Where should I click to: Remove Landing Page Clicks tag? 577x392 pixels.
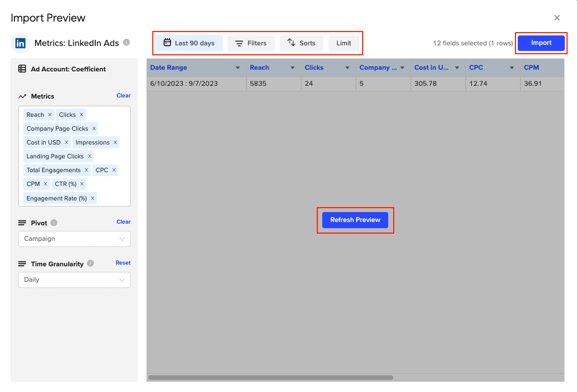pyautogui.click(x=89, y=156)
